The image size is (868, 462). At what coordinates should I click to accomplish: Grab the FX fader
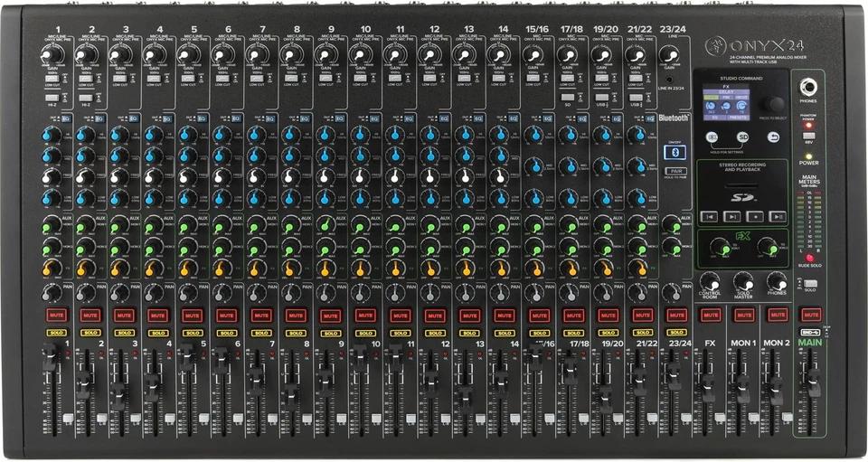click(707, 387)
